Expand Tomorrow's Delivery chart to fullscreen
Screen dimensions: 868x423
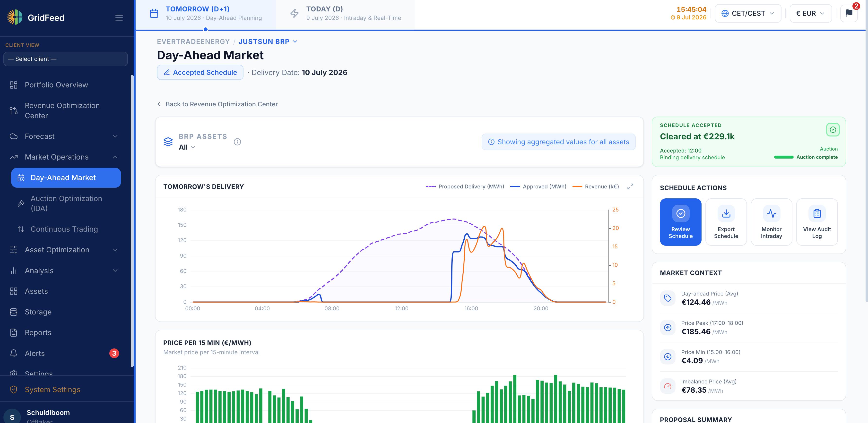(630, 186)
